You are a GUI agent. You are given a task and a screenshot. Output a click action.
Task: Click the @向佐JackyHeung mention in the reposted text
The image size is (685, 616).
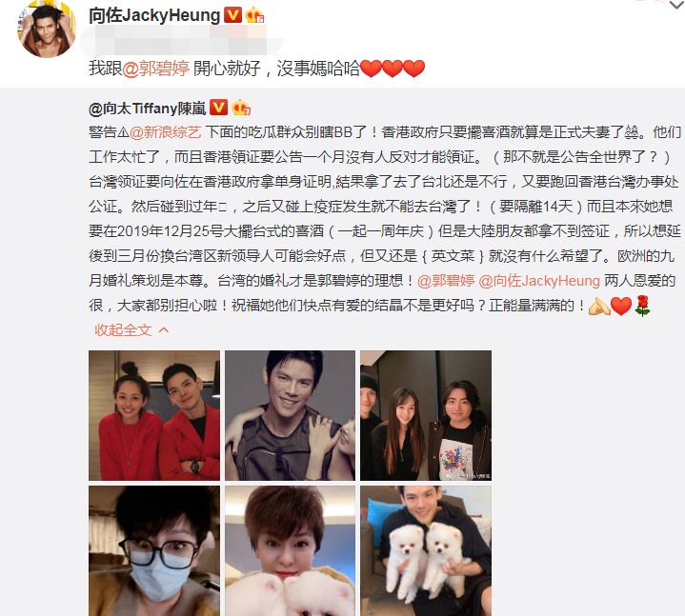pos(539,281)
